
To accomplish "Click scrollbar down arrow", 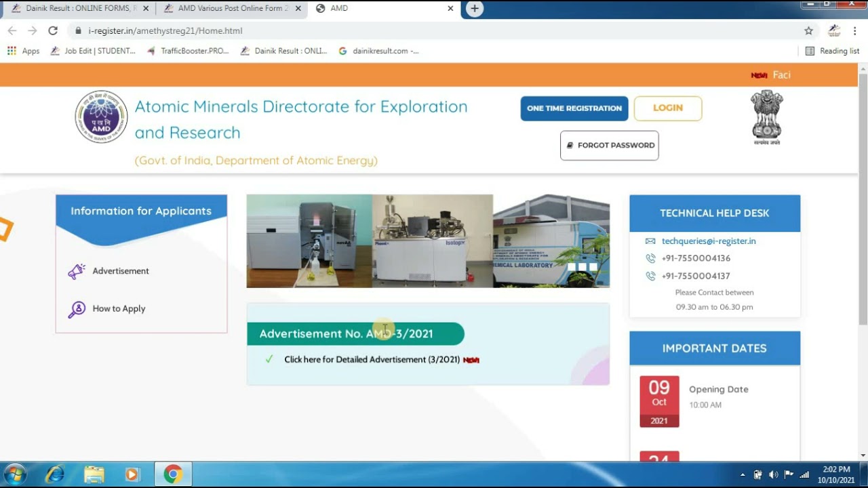I will [x=863, y=455].
